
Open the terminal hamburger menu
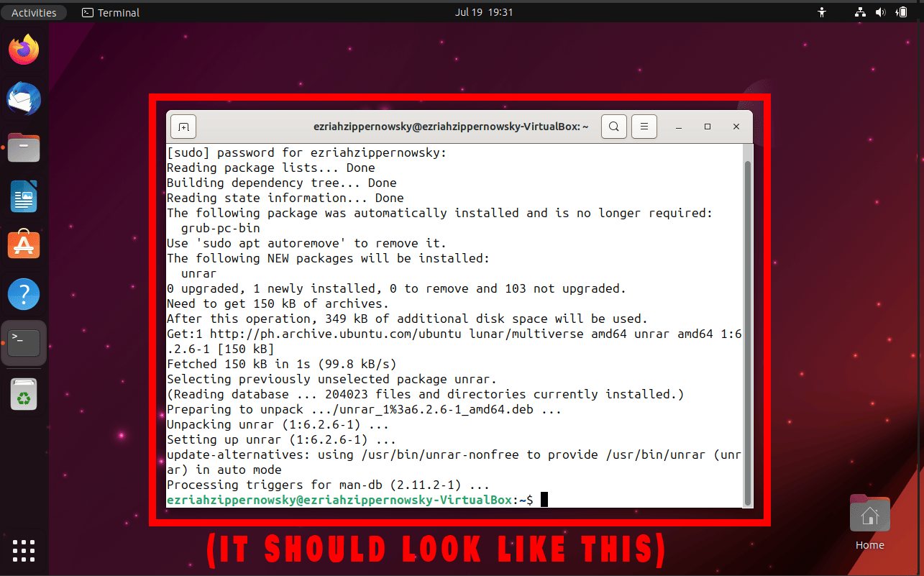[644, 126]
